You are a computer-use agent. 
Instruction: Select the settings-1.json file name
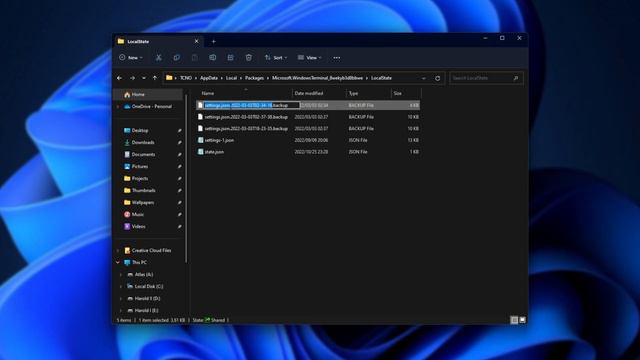tap(219, 140)
